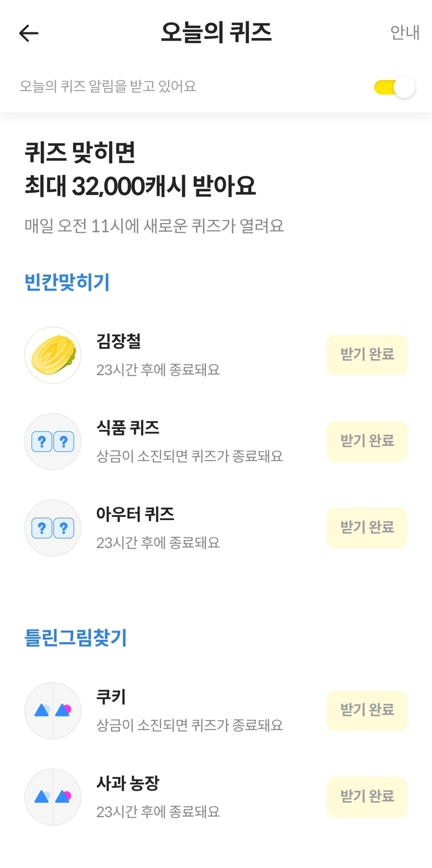
Task: Open the 김장철 quiz title
Action: tap(119, 341)
